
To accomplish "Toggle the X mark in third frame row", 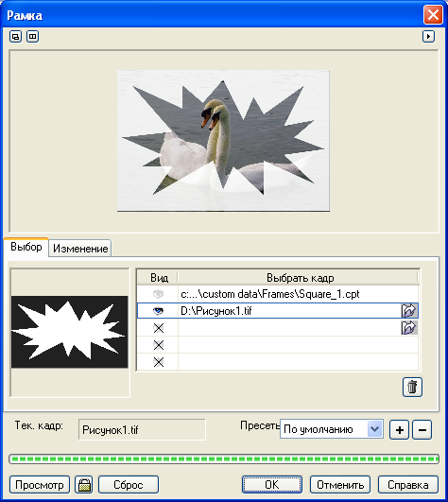I will coord(159,328).
